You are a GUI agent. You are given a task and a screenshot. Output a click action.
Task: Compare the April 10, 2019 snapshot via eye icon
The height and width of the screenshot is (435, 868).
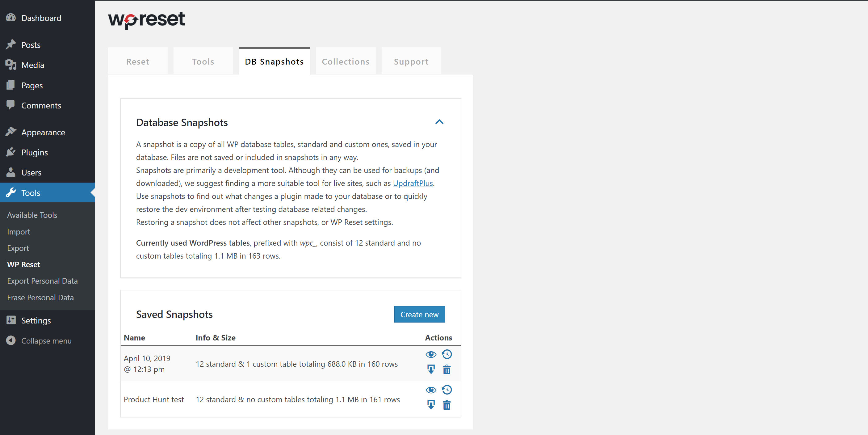click(x=431, y=354)
